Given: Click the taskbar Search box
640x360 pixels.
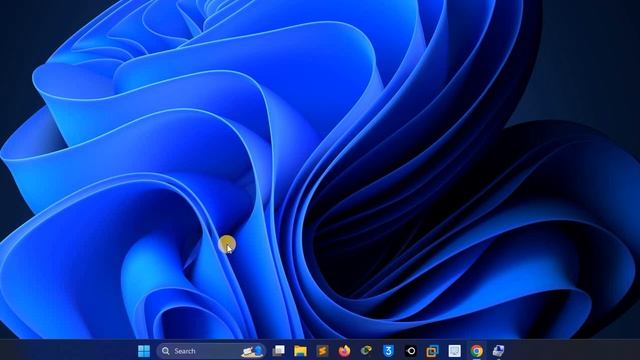Looking at the screenshot, I should tap(211, 351).
